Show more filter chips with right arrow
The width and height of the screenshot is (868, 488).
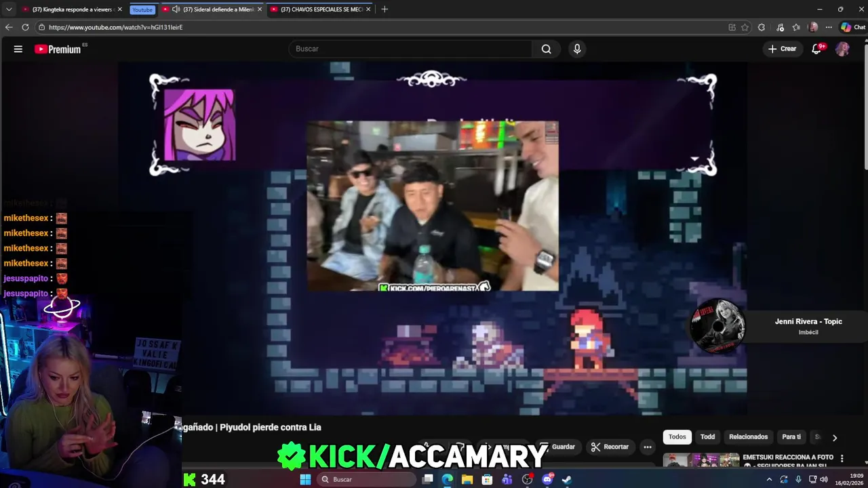tap(835, 438)
